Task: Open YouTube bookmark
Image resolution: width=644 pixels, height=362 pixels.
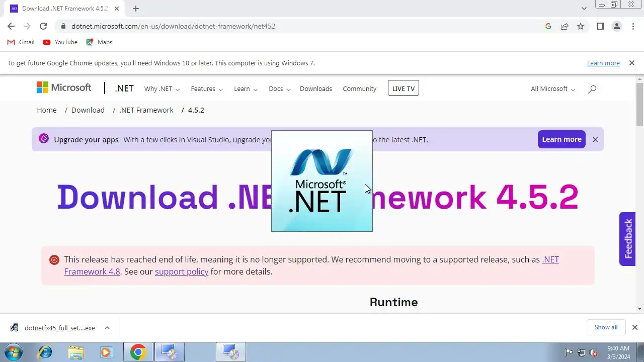Action: [60, 42]
